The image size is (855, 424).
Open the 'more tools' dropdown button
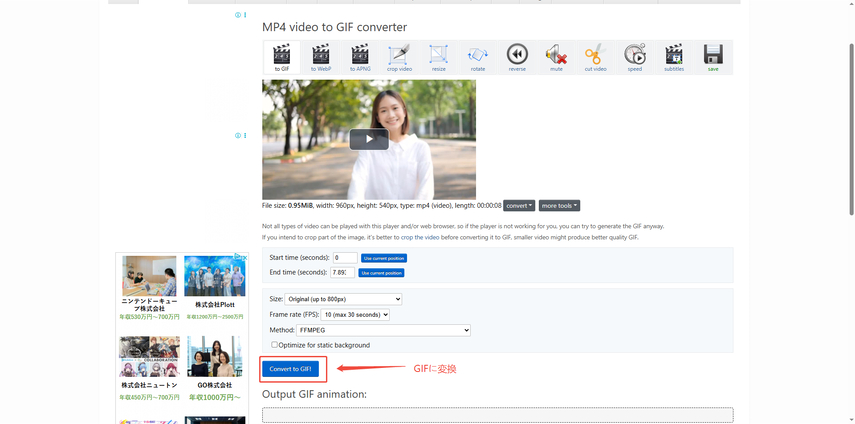(x=559, y=205)
